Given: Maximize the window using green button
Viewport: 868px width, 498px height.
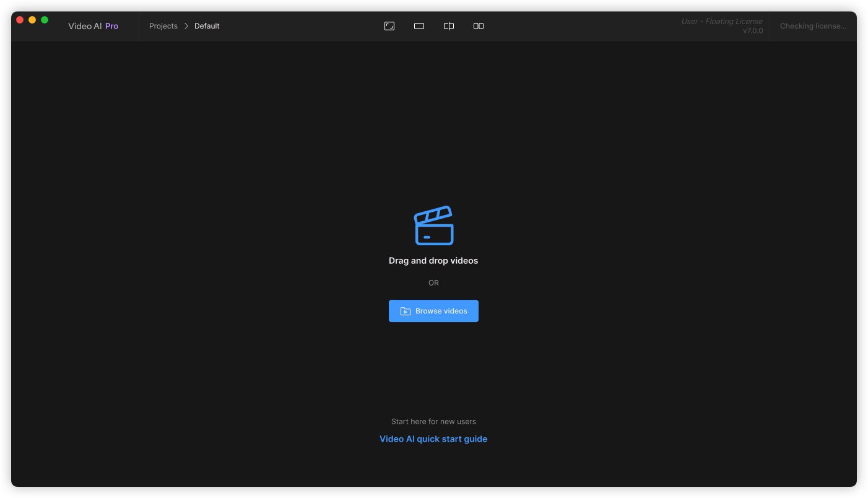Looking at the screenshot, I should point(45,20).
